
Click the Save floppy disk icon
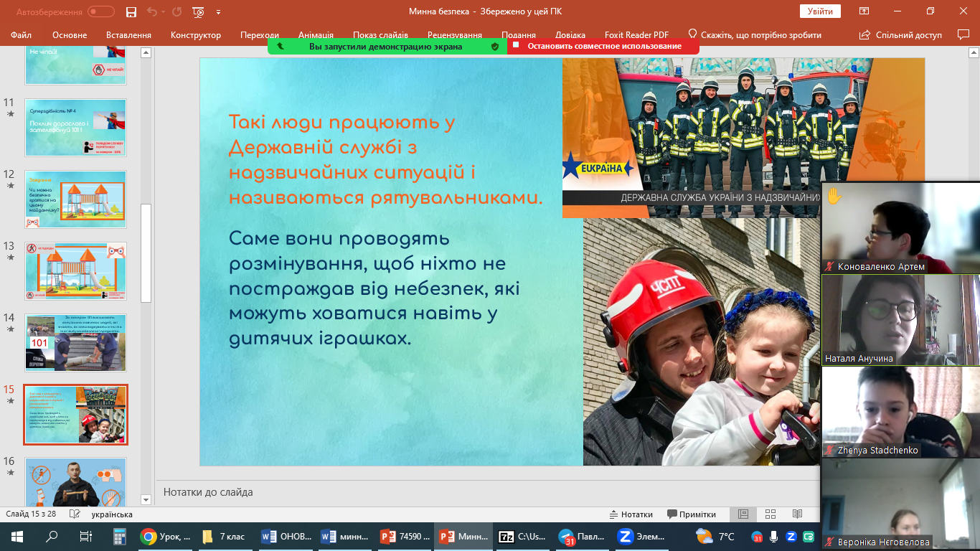[x=131, y=11]
